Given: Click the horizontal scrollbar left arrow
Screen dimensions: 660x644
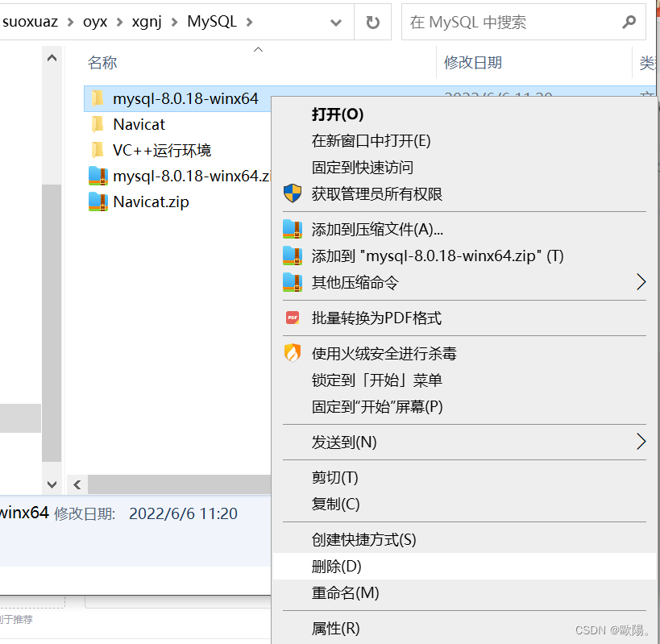Looking at the screenshot, I should point(77,484).
